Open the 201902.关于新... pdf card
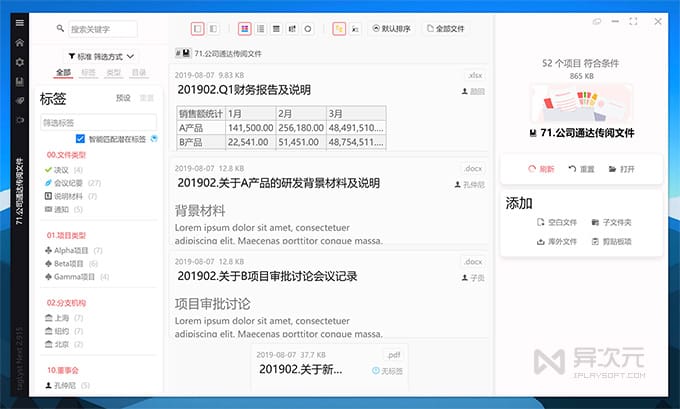680x409 pixels. [x=301, y=370]
